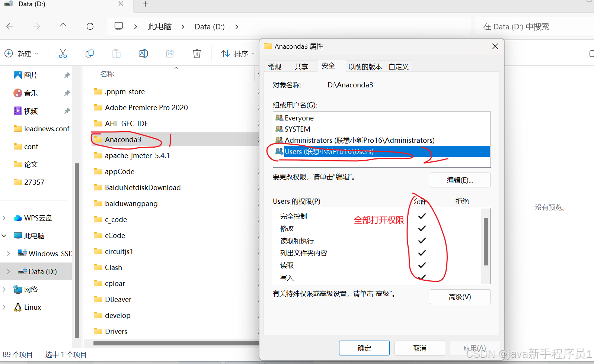Switch to 安全 tab in properties
This screenshot has width=594, height=364.
click(328, 66)
